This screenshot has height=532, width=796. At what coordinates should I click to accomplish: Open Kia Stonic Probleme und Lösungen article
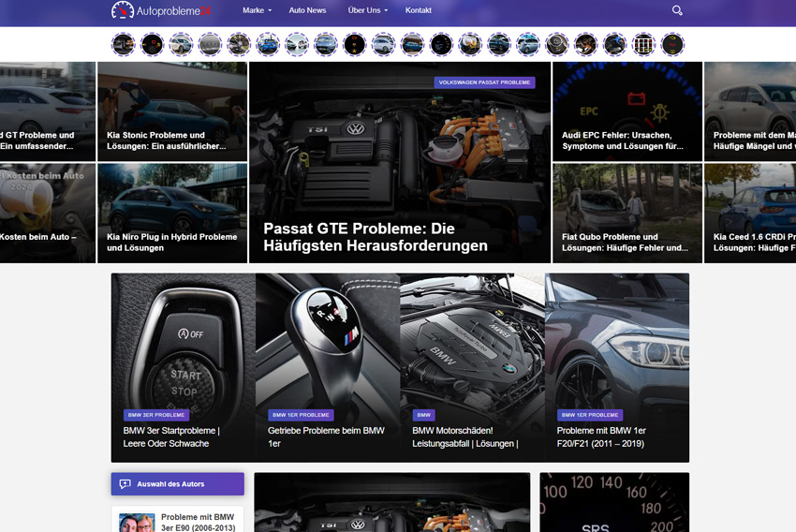172,111
